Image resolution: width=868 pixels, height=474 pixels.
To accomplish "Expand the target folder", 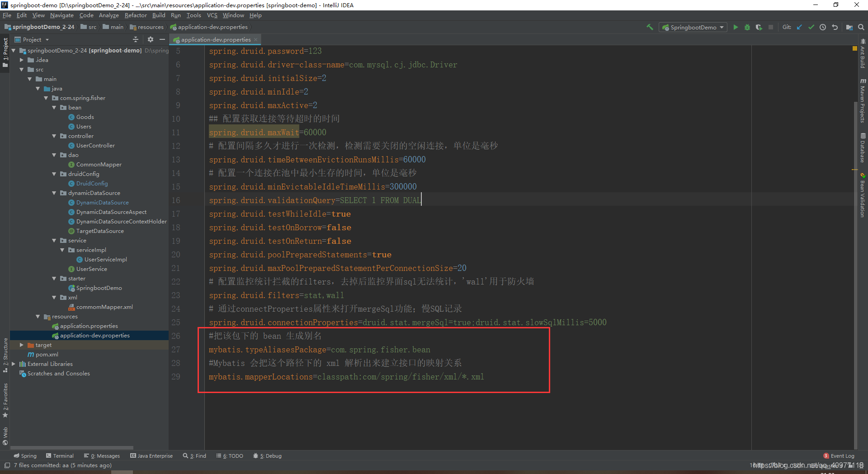I will point(22,345).
